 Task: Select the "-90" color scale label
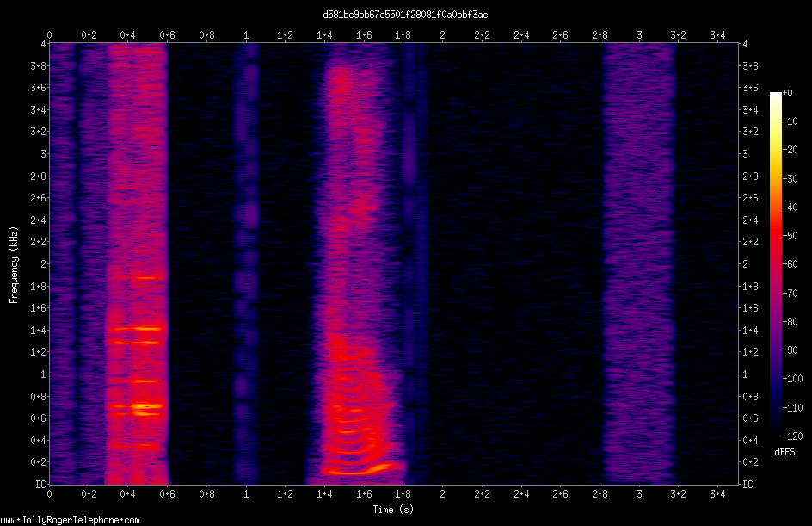(790, 350)
